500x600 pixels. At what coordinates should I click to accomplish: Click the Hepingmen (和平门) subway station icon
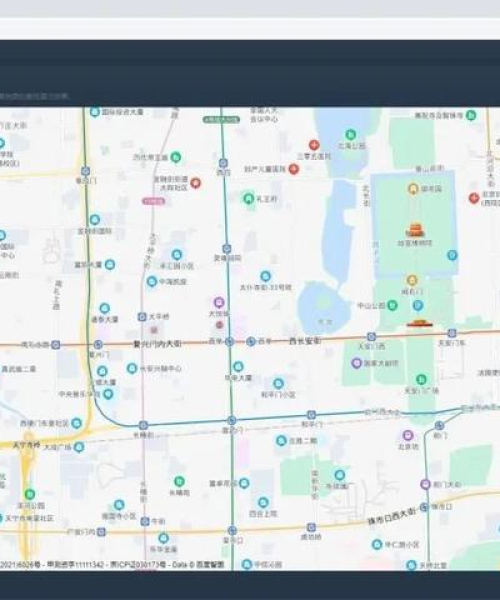[x=311, y=415]
